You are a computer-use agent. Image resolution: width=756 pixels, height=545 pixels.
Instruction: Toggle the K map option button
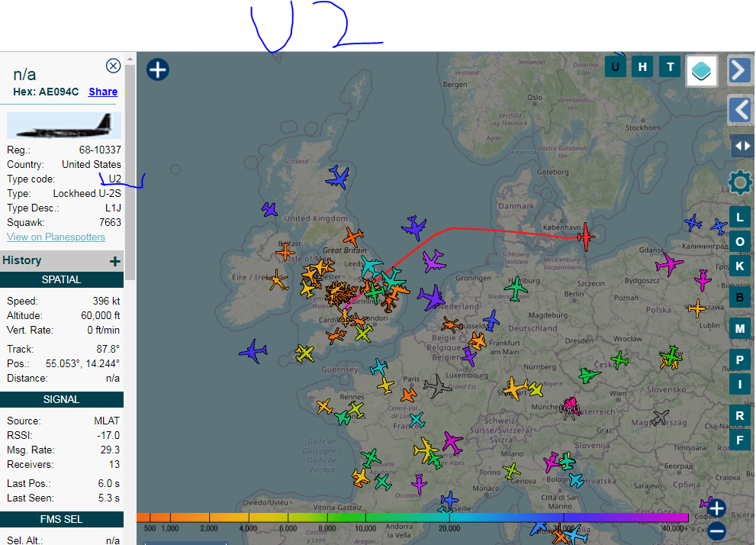pyautogui.click(x=740, y=266)
